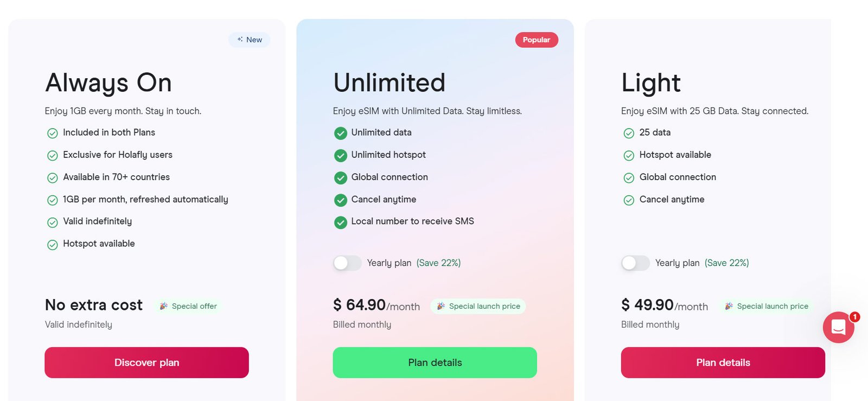Click the checkmark icon beside Unlimited data
868x401 pixels.
pos(341,133)
